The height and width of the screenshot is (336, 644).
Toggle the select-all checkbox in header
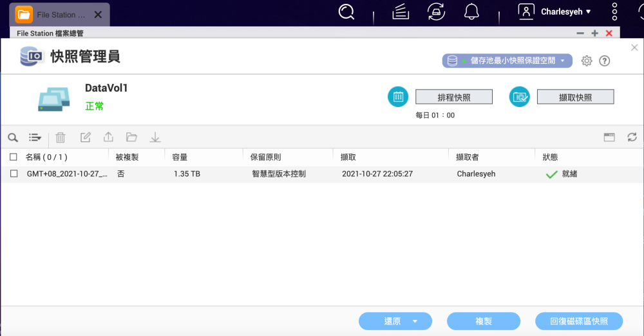(x=14, y=157)
